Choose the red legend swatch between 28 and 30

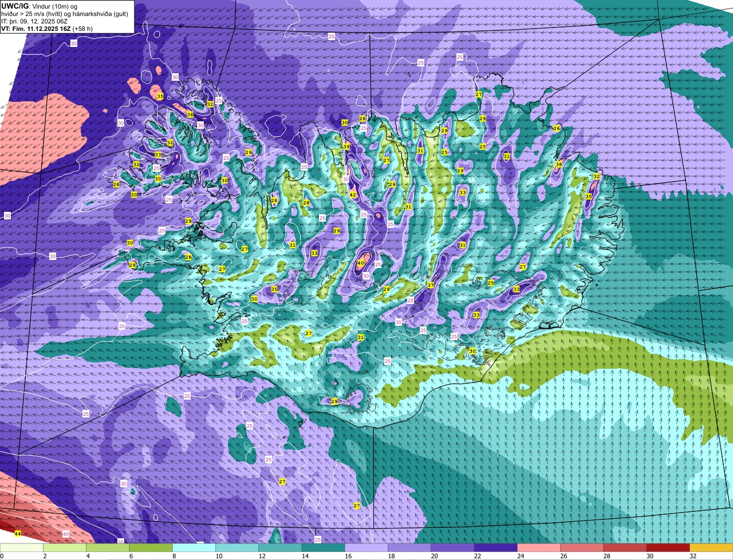(625, 548)
